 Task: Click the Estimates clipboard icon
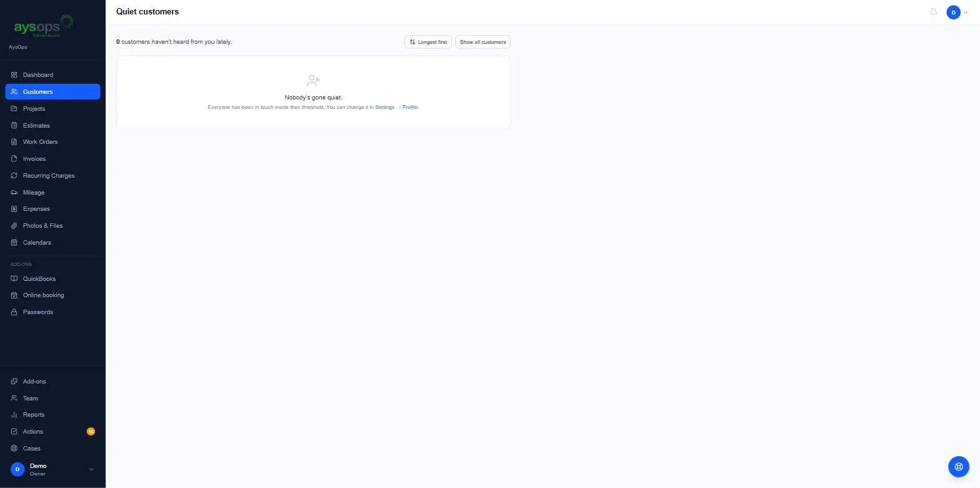coord(14,126)
